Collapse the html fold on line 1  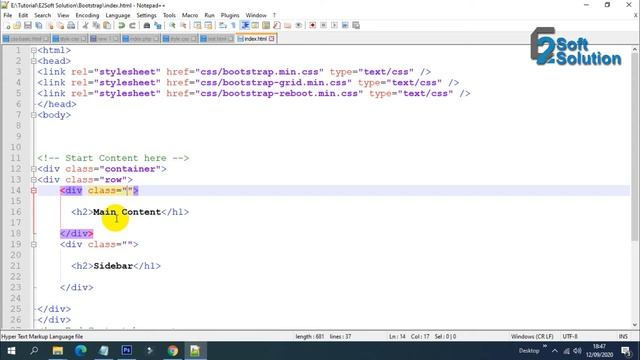(x=33, y=50)
